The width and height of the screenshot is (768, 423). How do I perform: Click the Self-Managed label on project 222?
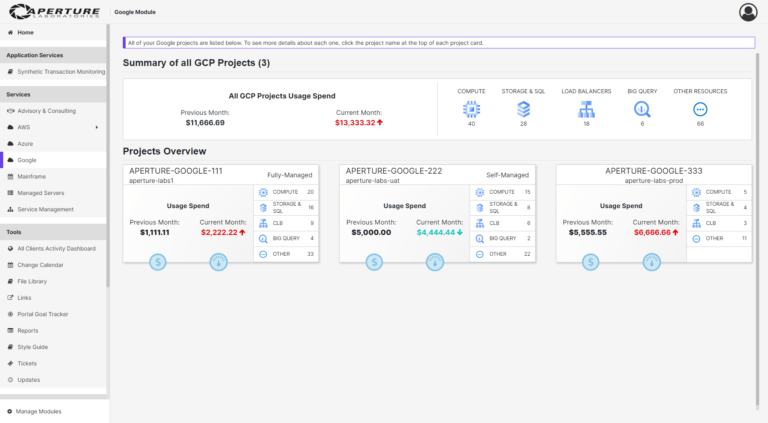(507, 175)
